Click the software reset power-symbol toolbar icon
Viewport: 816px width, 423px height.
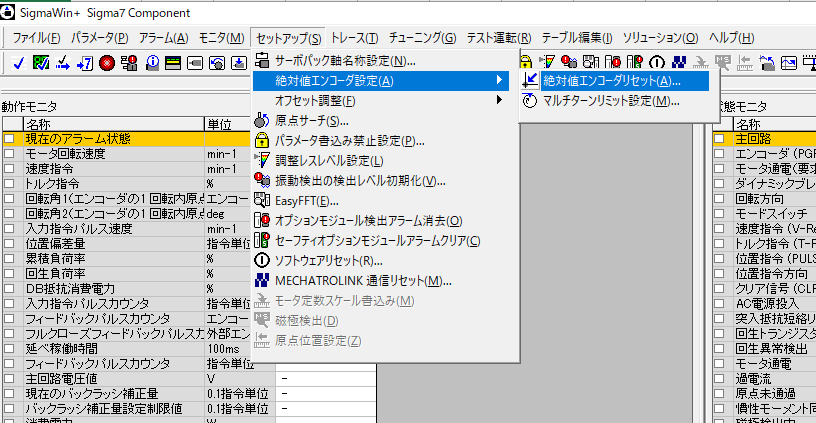[x=657, y=62]
